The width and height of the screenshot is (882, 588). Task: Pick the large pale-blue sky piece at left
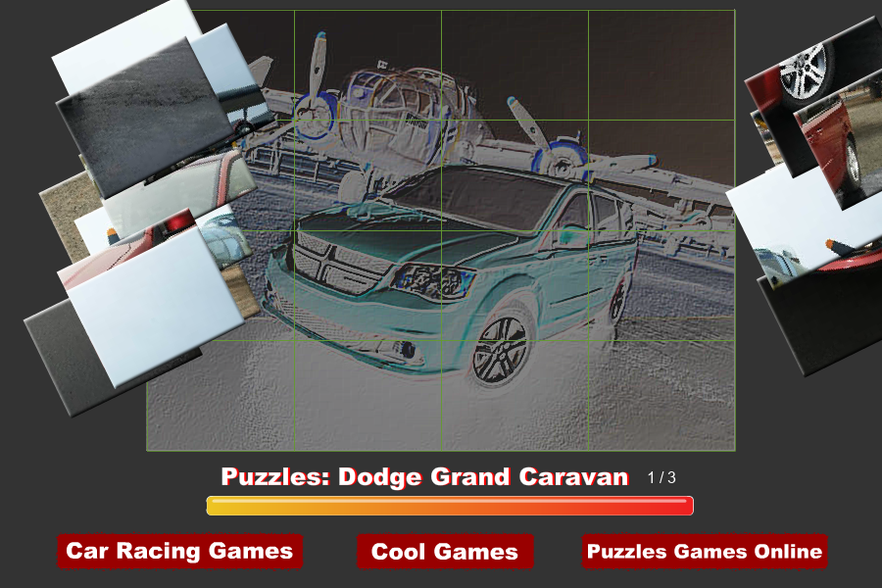coord(155,307)
